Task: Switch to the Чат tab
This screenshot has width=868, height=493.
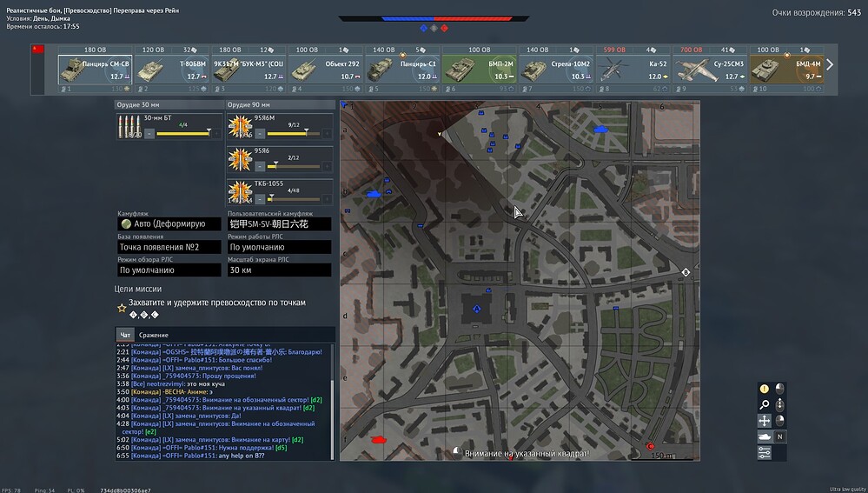Action: click(125, 335)
